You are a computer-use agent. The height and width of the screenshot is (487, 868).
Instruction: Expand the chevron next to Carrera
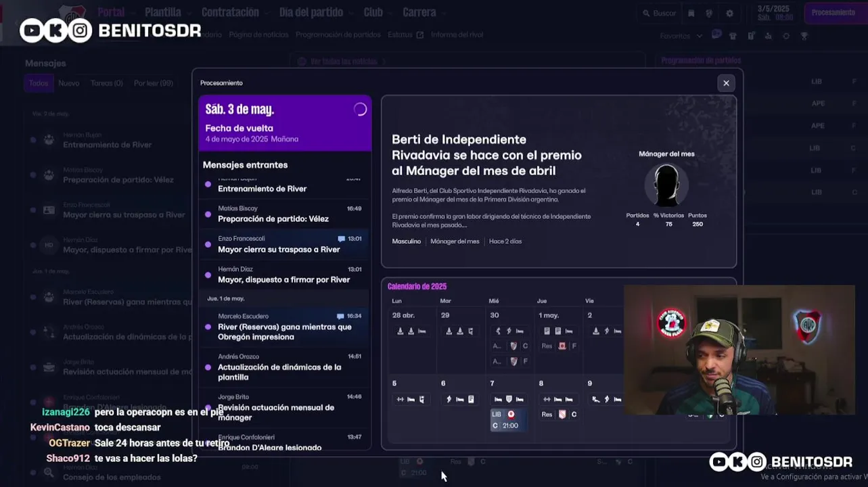tap(444, 13)
